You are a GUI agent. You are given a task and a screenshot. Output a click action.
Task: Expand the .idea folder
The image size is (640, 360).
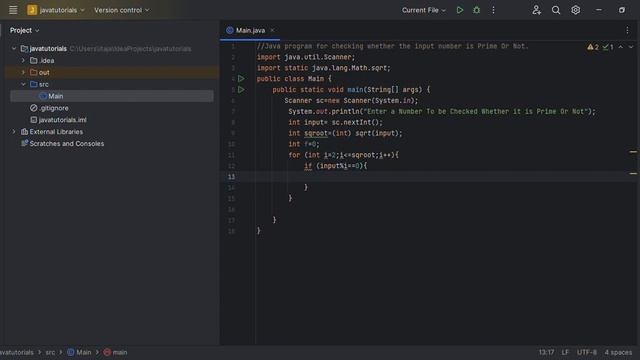(23, 60)
